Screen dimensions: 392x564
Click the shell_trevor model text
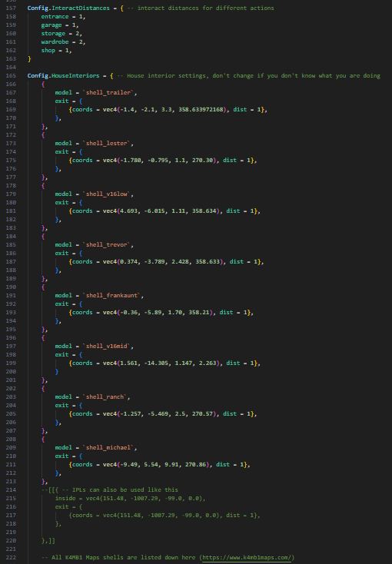coord(108,244)
